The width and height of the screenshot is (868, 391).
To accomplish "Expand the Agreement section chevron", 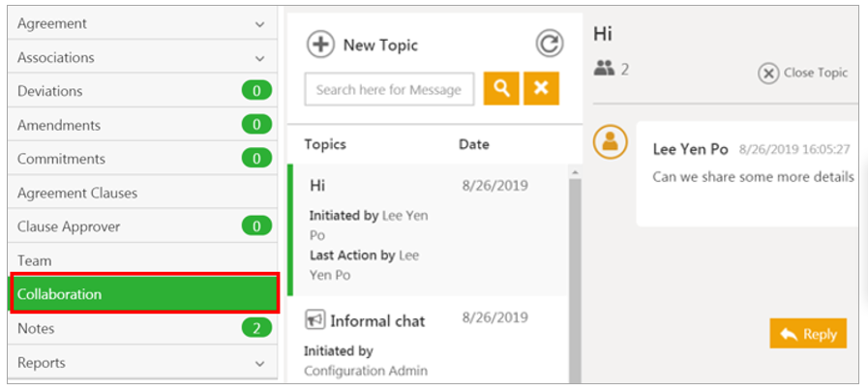I will click(259, 24).
